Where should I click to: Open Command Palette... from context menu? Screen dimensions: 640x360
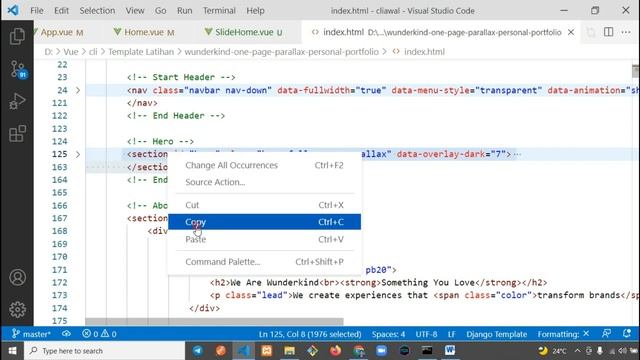coord(264,262)
